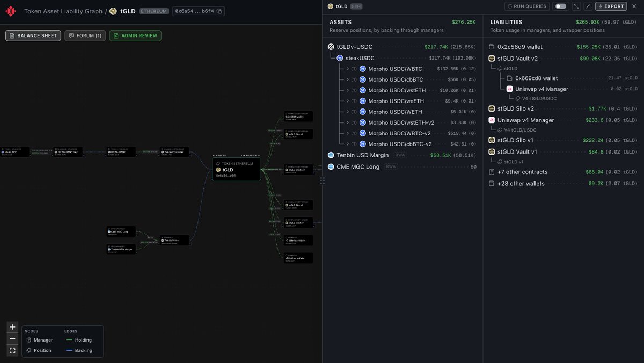Expand the Morpho USDC/weETH row
Screen dimensions: 644x363
click(x=348, y=101)
